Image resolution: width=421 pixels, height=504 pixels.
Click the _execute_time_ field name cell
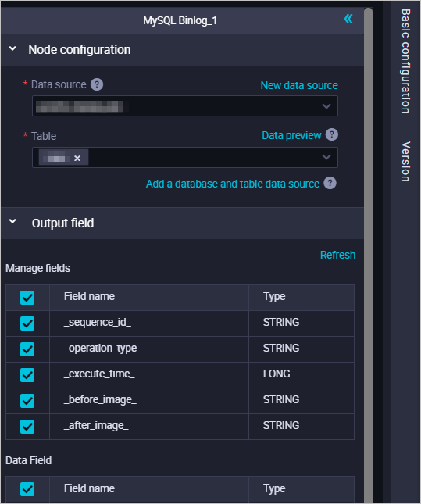(149, 375)
